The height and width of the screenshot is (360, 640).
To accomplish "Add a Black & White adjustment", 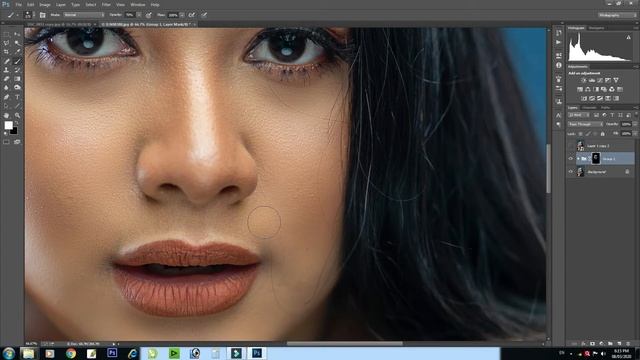I will pyautogui.click(x=596, y=89).
